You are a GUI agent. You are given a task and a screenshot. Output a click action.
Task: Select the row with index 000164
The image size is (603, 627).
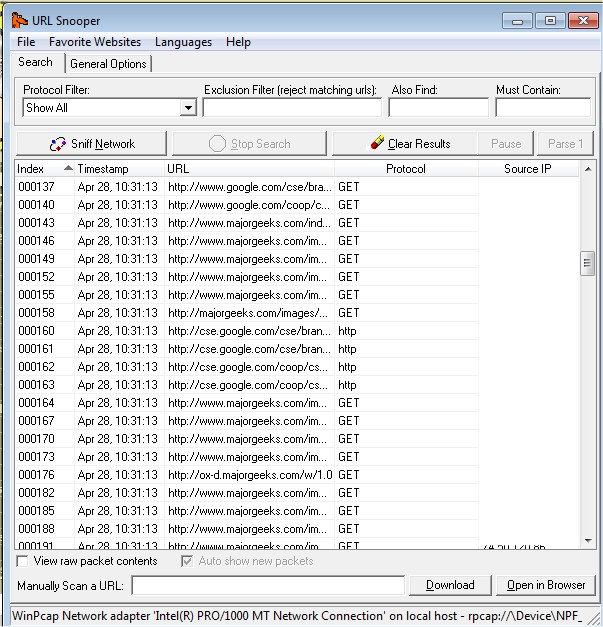(x=247, y=403)
